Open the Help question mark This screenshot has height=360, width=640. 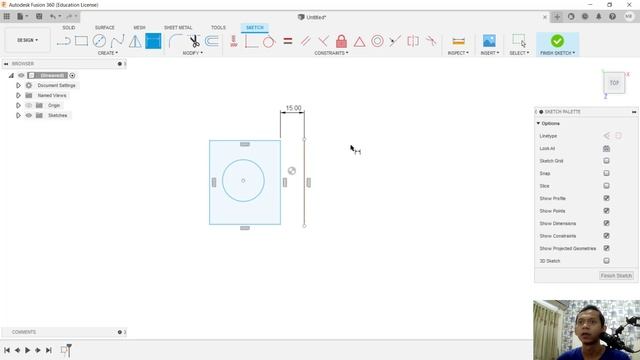click(x=612, y=17)
